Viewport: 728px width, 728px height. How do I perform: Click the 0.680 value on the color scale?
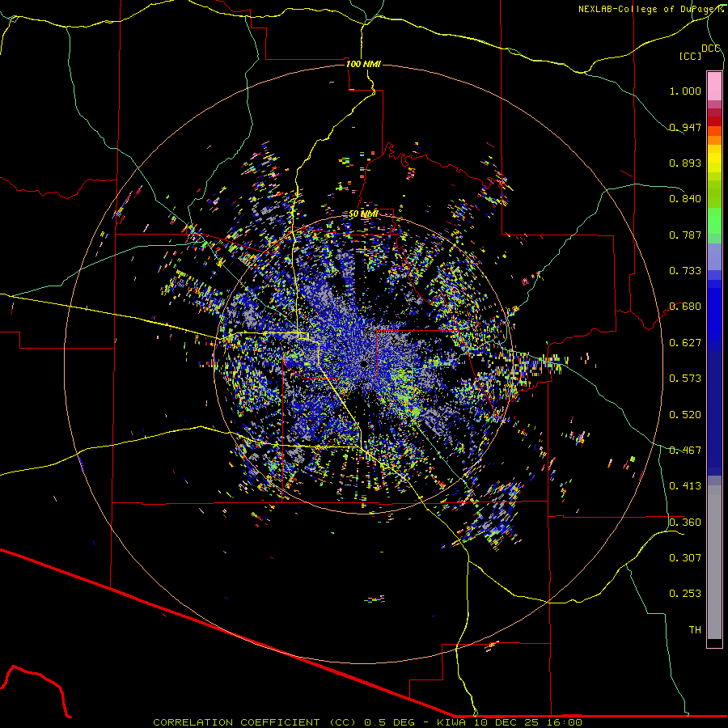pyautogui.click(x=685, y=307)
